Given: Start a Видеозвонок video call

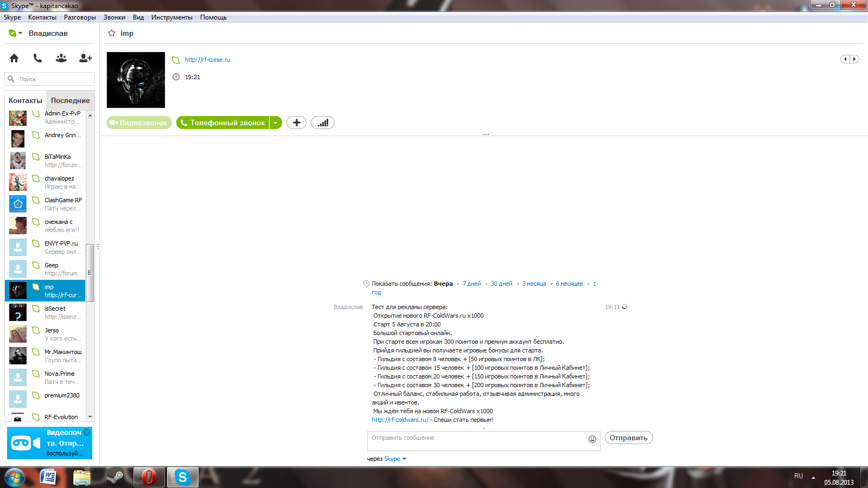Looking at the screenshot, I should click(x=139, y=123).
